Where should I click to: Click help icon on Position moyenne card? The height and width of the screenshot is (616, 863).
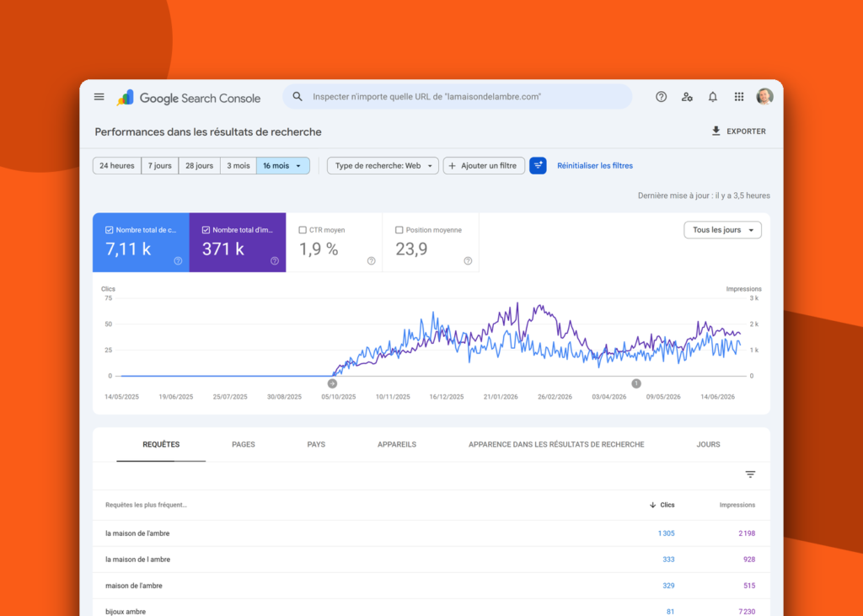coord(468,261)
